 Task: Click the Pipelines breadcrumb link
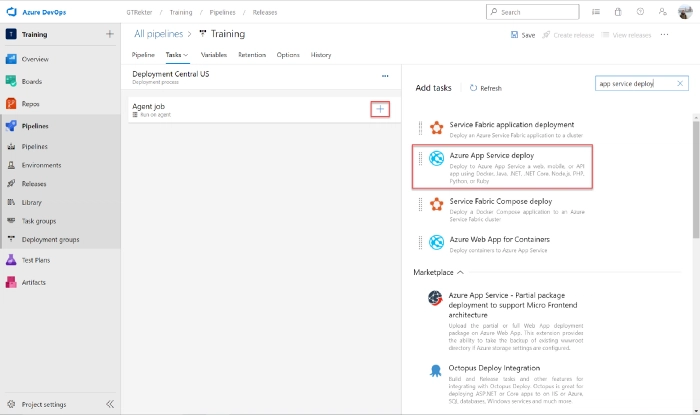coord(222,12)
